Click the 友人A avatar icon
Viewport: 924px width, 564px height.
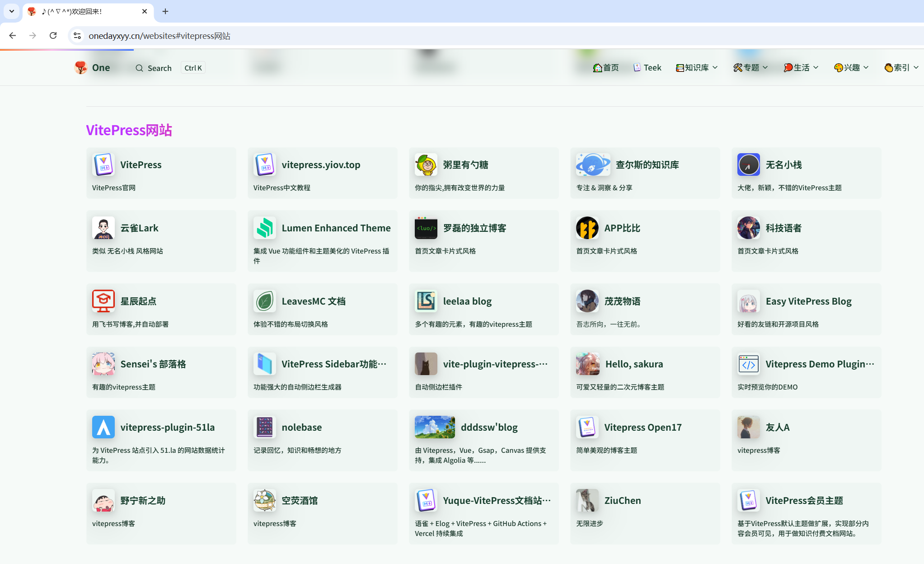[x=749, y=427]
